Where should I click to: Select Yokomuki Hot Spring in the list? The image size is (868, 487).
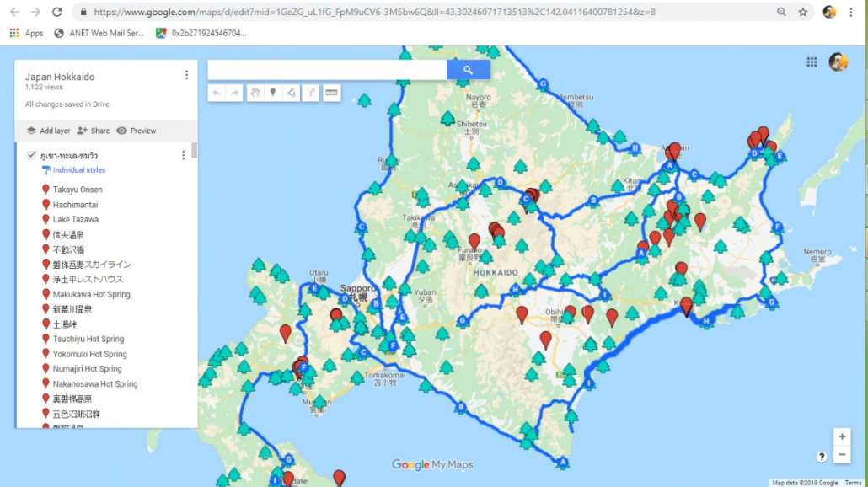point(89,354)
